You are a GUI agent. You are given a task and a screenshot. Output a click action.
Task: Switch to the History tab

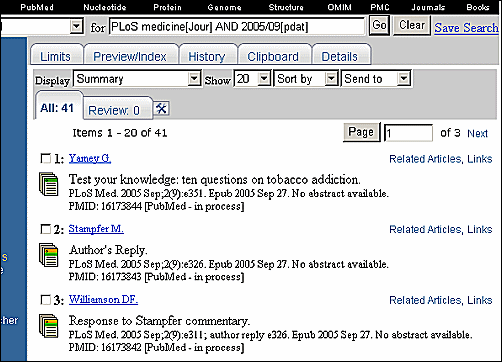[207, 56]
